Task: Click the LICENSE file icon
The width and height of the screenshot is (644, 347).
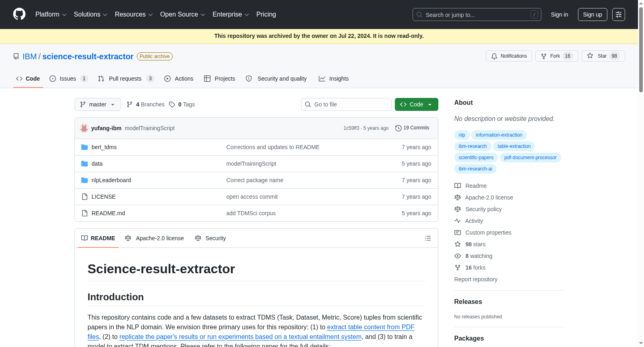Action: point(85,197)
